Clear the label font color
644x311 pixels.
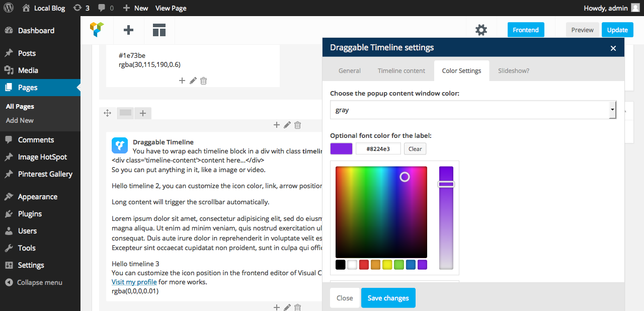[x=415, y=148]
